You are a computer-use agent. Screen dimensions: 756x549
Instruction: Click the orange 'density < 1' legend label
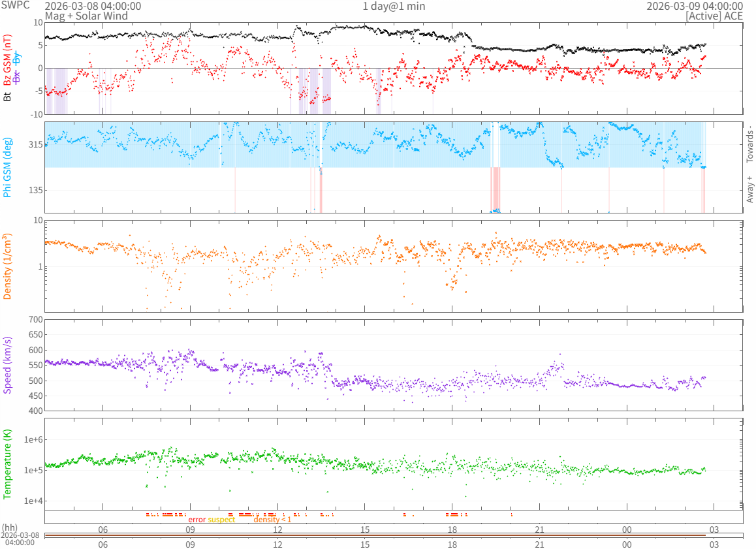click(x=272, y=520)
